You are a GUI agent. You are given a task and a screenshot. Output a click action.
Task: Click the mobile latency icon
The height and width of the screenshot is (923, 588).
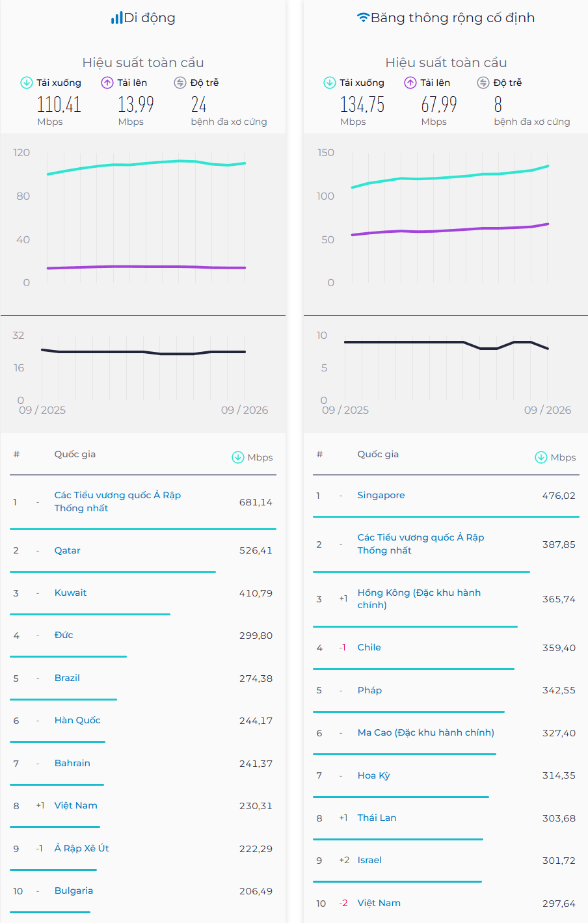(180, 83)
